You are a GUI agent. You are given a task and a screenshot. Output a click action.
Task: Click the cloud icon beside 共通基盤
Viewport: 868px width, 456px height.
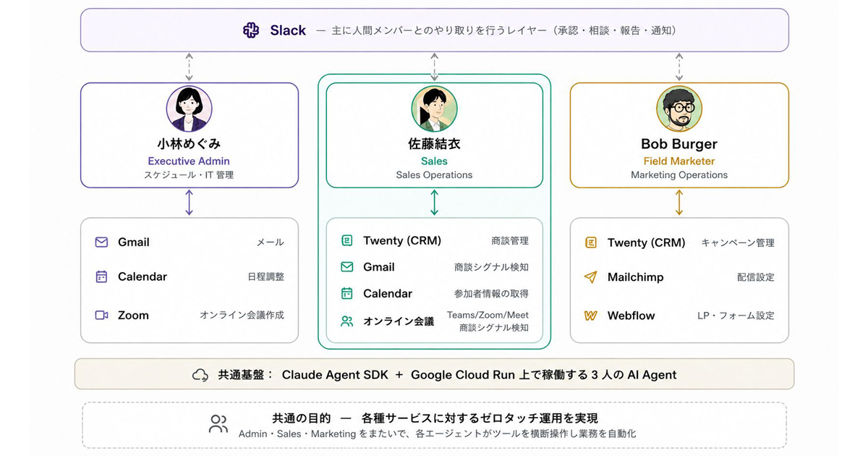[200, 375]
